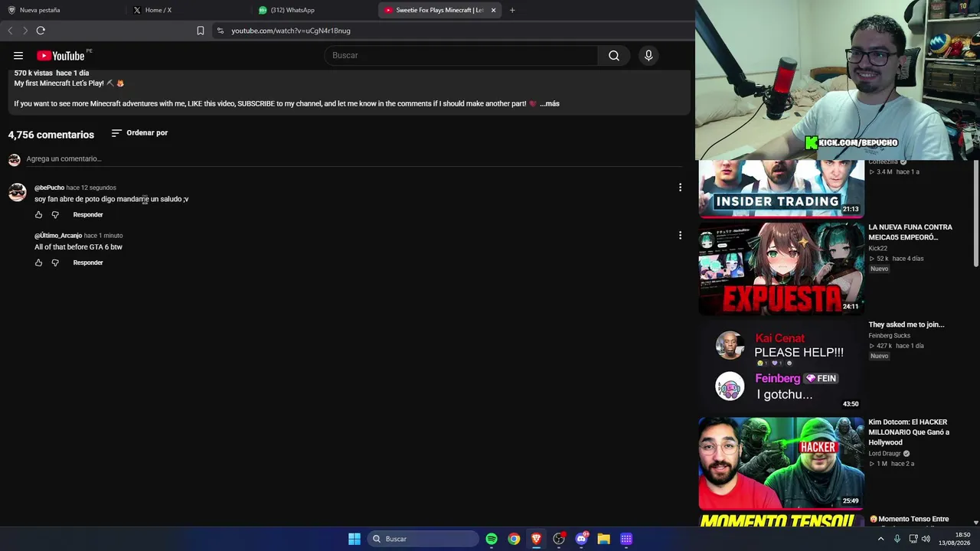This screenshot has height=551, width=980.
Task: Open the Windows Start menu
Action: pyautogui.click(x=354, y=539)
